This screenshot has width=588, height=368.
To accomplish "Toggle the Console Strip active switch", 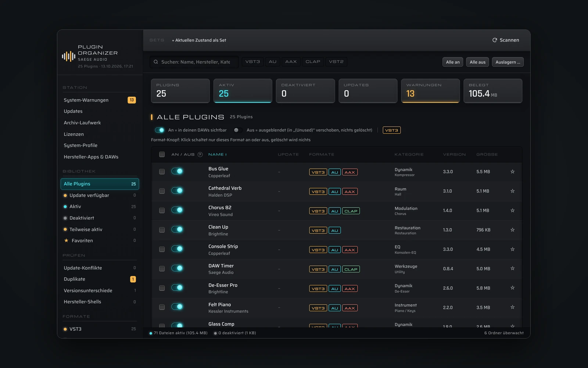I will (x=177, y=249).
